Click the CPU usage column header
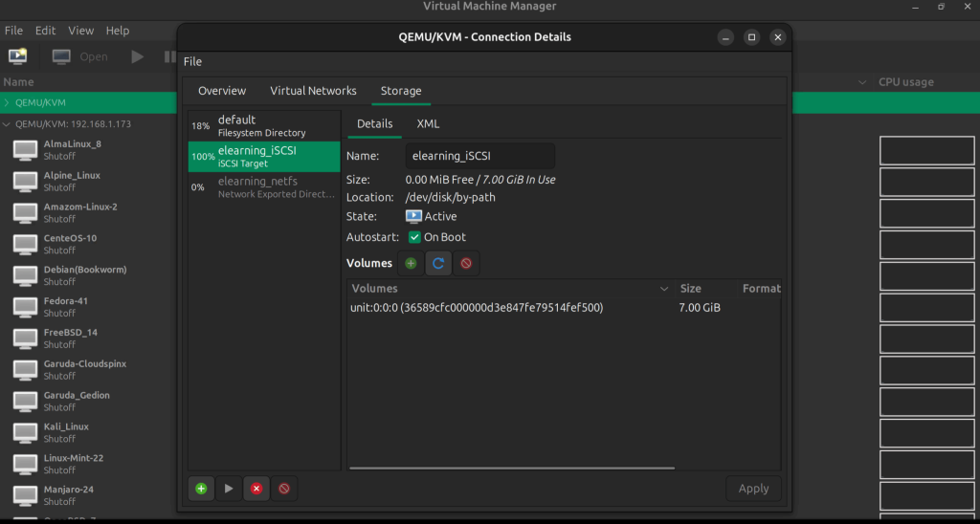This screenshot has height=524, width=980. [x=905, y=82]
